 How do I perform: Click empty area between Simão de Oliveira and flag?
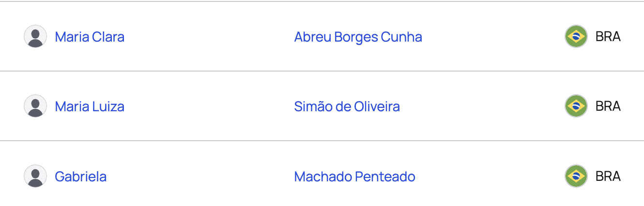click(482, 106)
